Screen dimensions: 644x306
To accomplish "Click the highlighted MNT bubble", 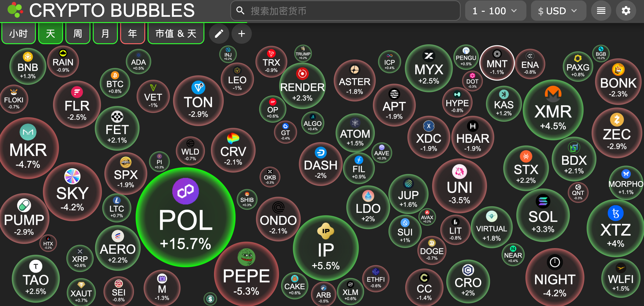I will click(x=497, y=63).
